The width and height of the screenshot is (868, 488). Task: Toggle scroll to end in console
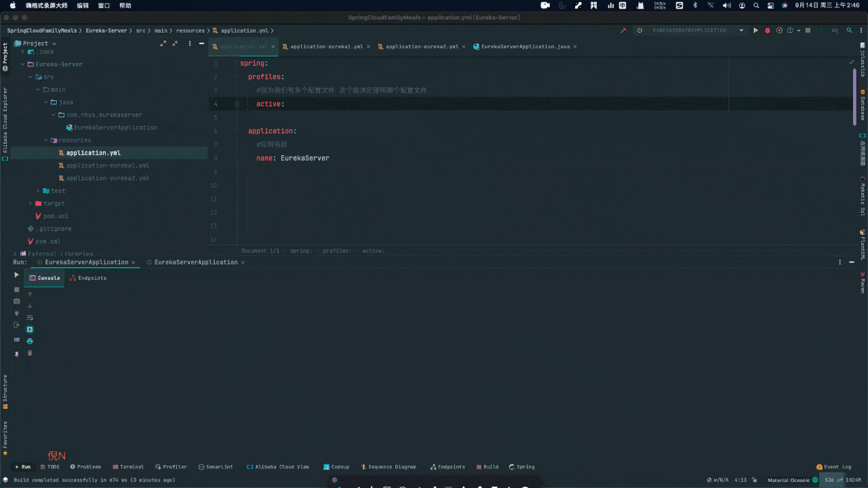(x=30, y=329)
